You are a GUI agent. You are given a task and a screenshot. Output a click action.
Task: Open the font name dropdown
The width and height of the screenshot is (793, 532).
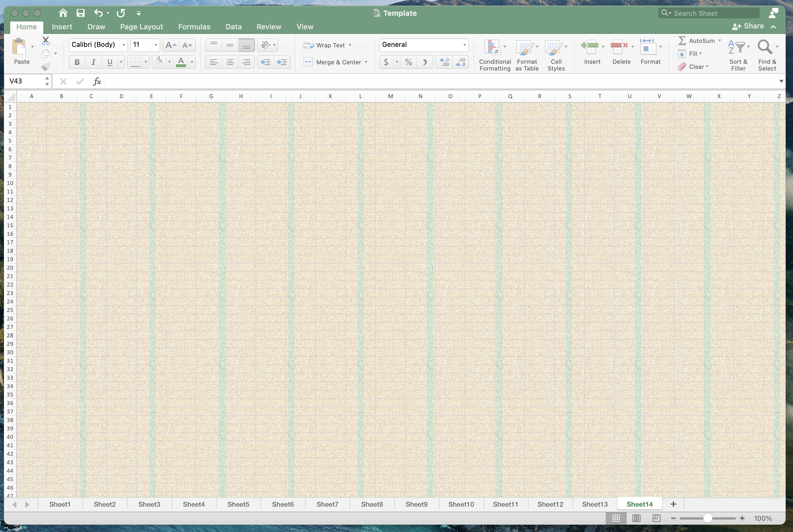tap(124, 45)
